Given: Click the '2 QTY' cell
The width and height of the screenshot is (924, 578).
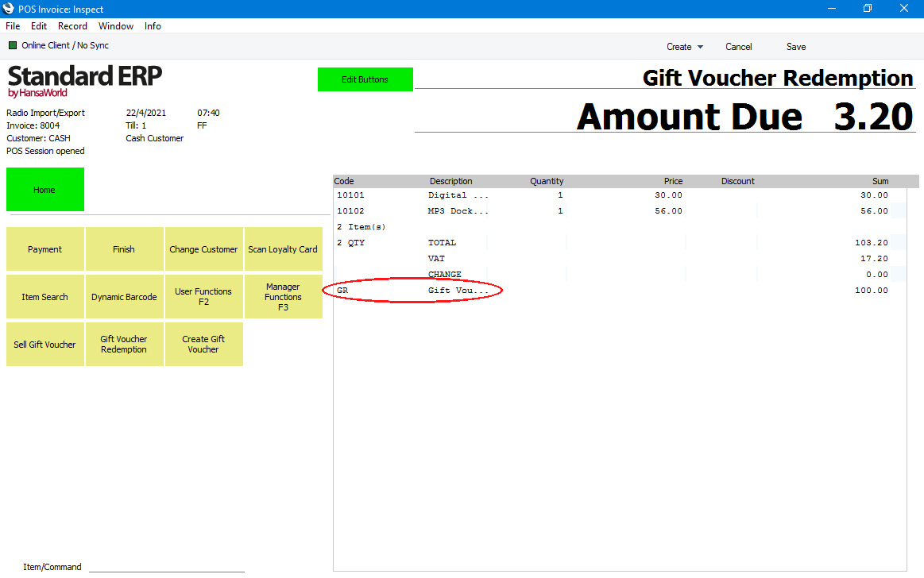Looking at the screenshot, I should [x=350, y=242].
